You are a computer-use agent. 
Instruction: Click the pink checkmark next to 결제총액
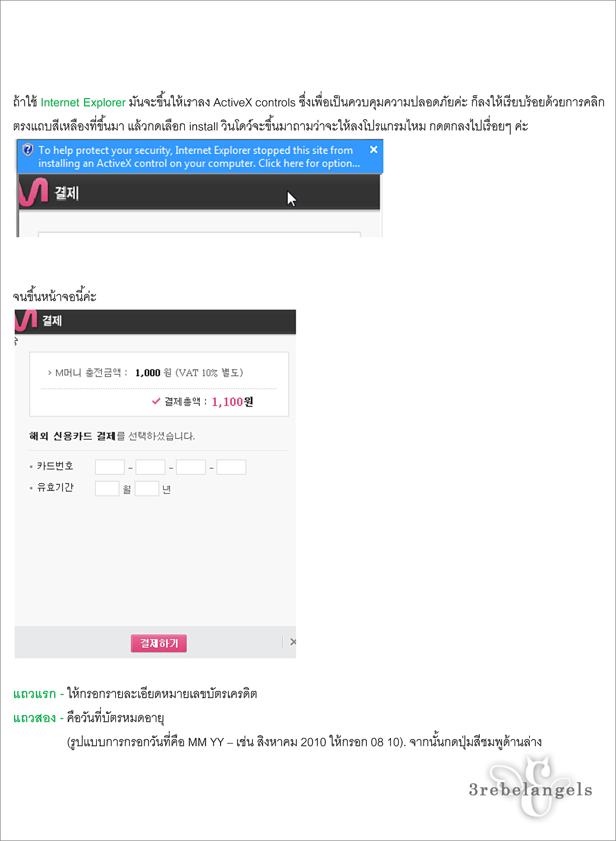(156, 401)
